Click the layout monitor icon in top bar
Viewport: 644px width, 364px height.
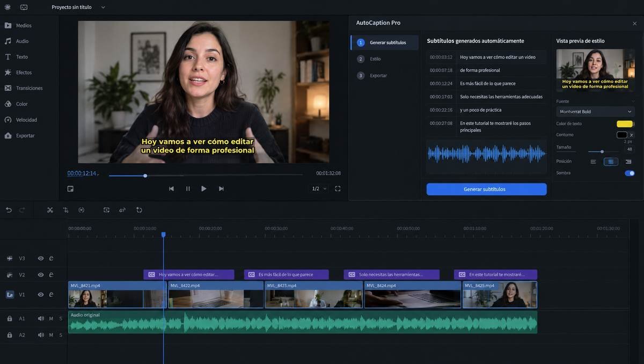pos(24,7)
